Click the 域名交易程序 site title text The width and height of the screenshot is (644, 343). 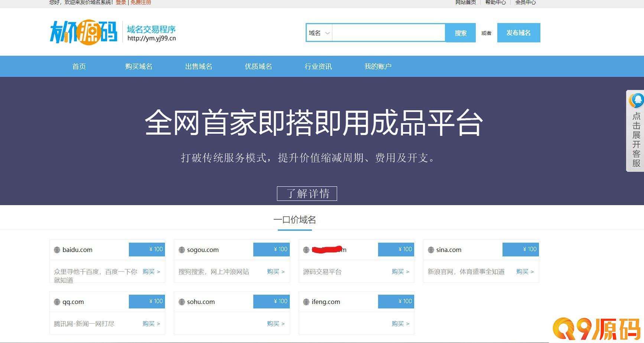click(151, 29)
